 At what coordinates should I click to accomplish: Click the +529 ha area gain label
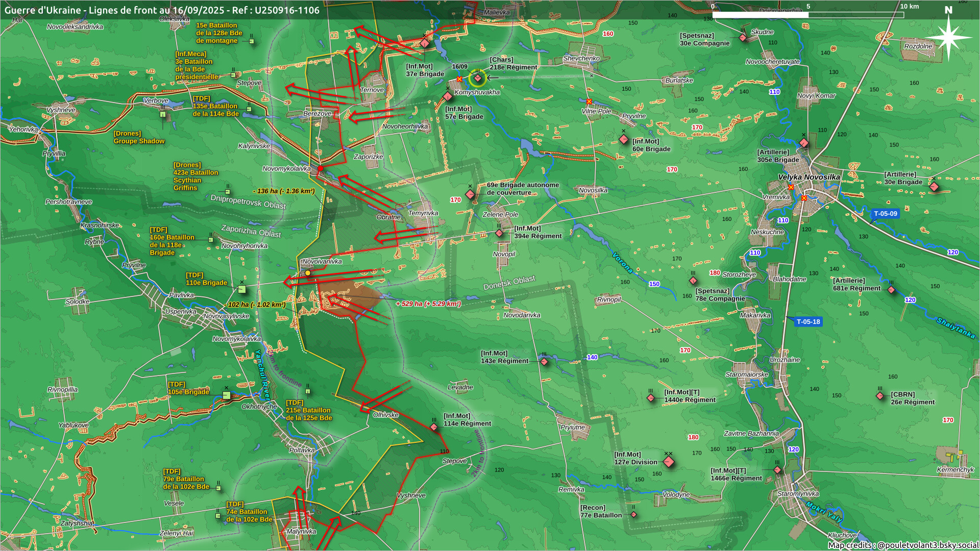428,304
